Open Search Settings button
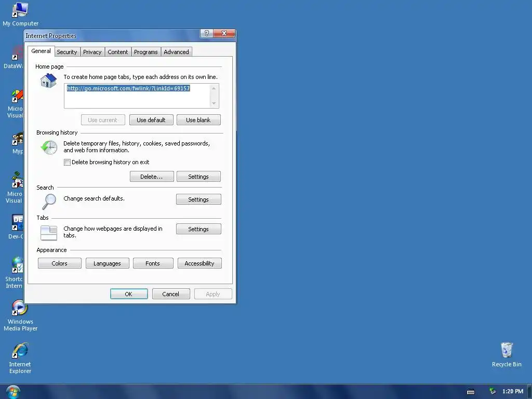532x399 pixels. (x=198, y=199)
